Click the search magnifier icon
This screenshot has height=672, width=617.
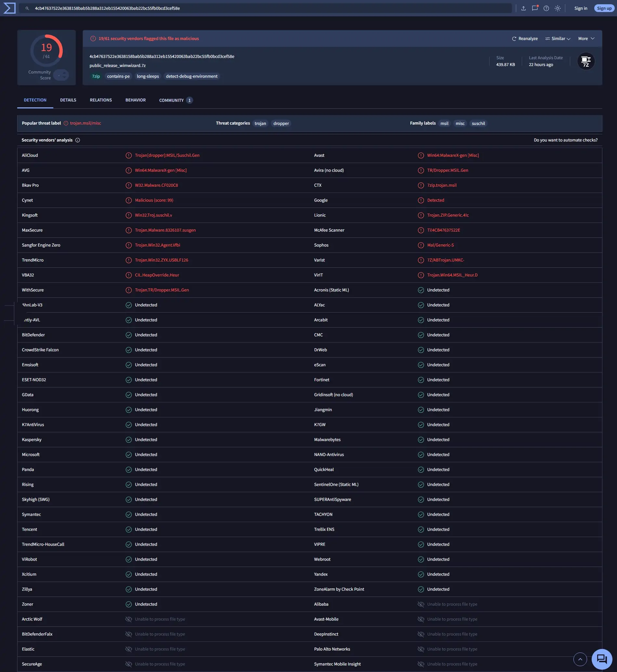(27, 8)
